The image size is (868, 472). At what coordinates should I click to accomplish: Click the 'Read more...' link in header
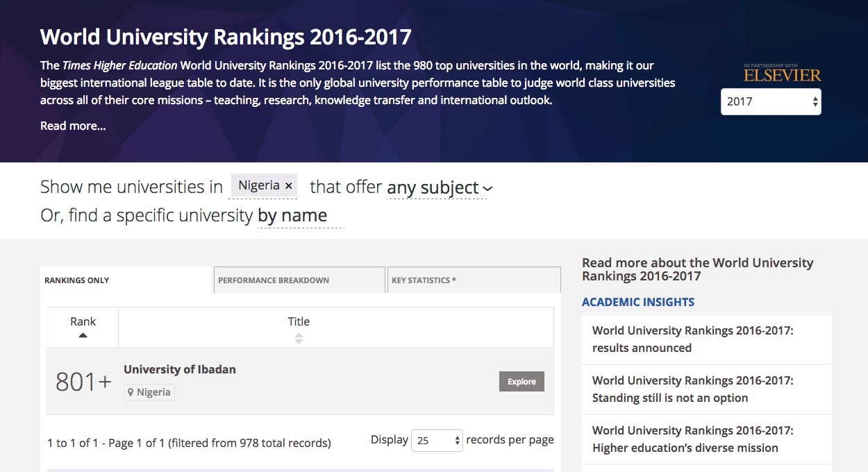[x=73, y=126]
